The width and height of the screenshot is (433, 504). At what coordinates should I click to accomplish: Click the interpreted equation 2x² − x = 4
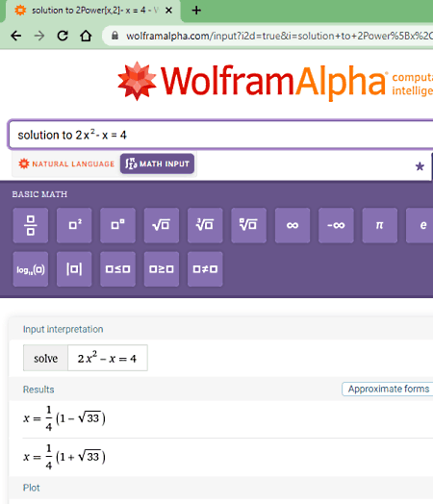coord(108,358)
